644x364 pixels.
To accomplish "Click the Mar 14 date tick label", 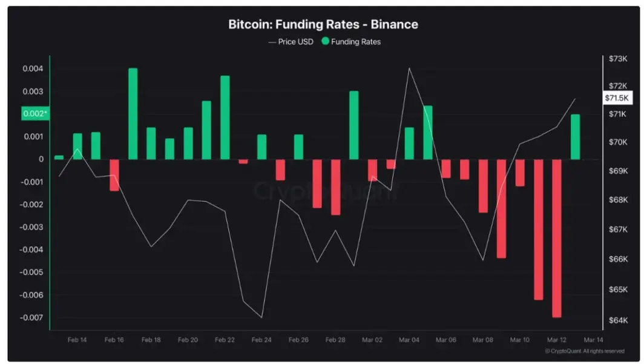I will pos(594,340).
